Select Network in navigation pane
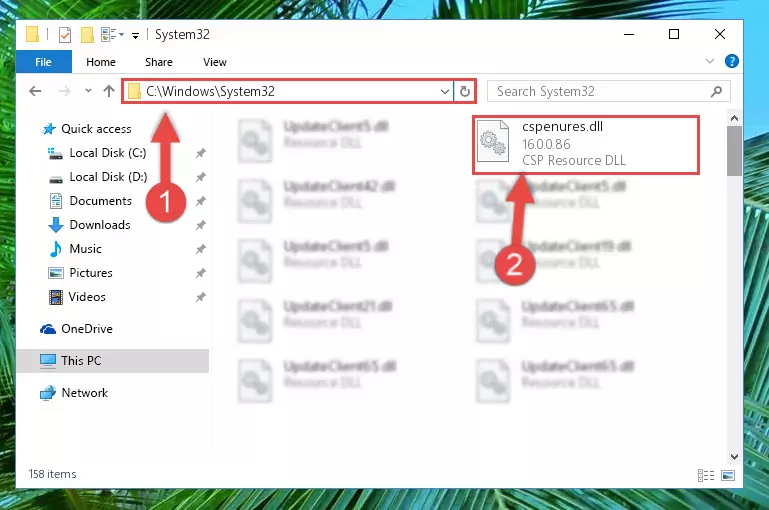The width and height of the screenshot is (769, 510). 84,393
